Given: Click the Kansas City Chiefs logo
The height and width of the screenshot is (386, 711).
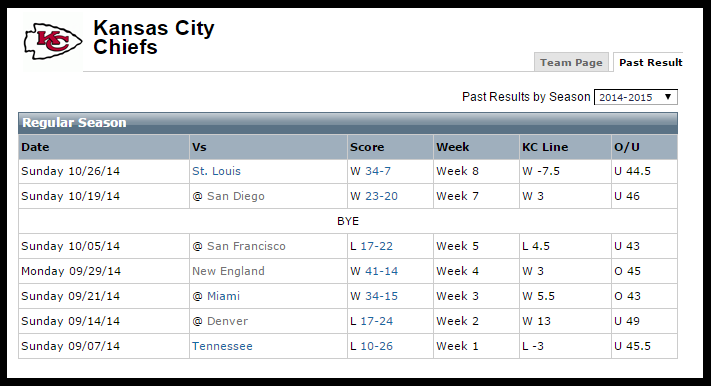Looking at the screenshot, I should pyautogui.click(x=53, y=42).
